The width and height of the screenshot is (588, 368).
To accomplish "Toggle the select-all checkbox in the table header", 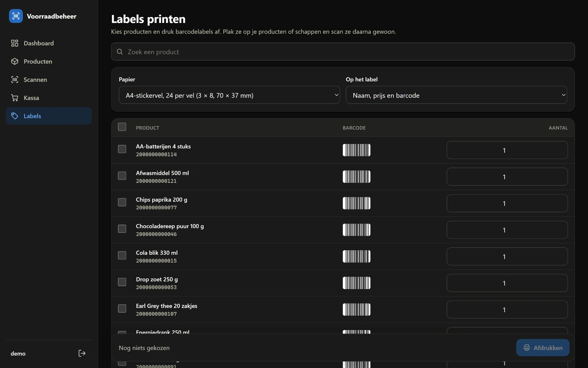I will click(x=122, y=127).
